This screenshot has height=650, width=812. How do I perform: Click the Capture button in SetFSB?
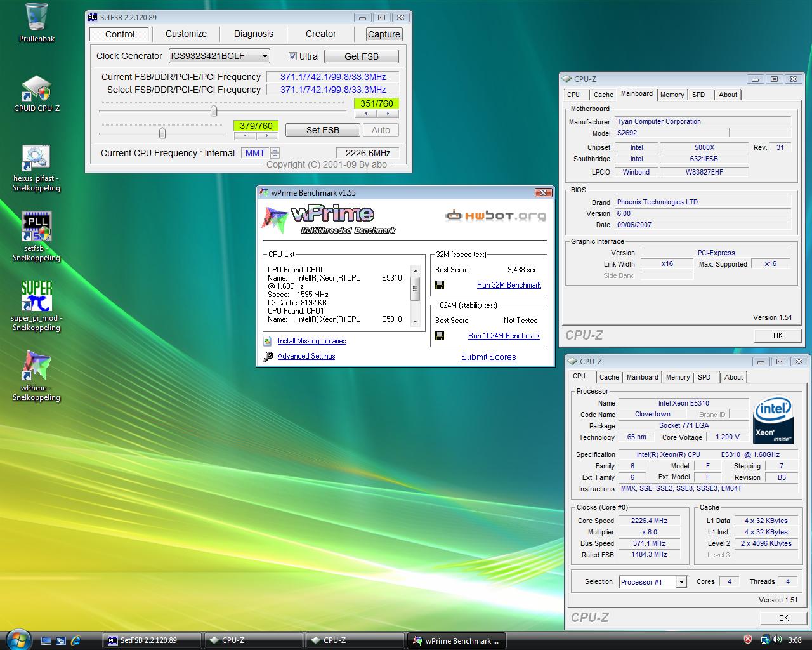pos(384,34)
